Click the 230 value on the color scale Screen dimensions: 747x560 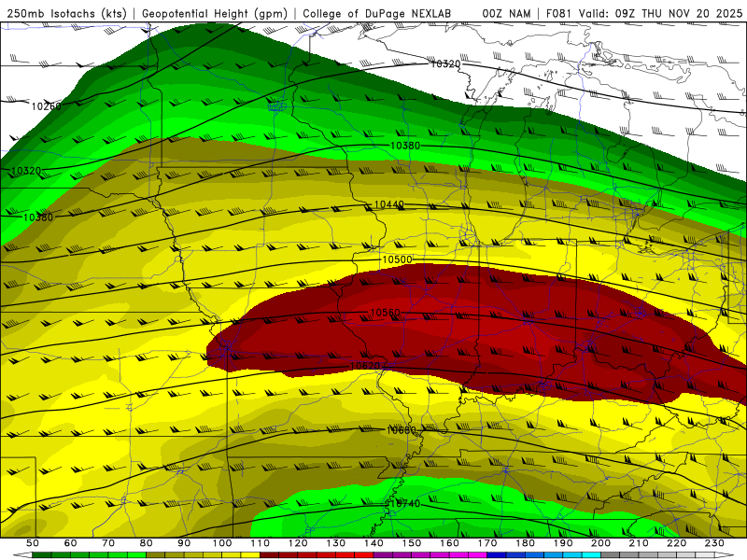714,543
